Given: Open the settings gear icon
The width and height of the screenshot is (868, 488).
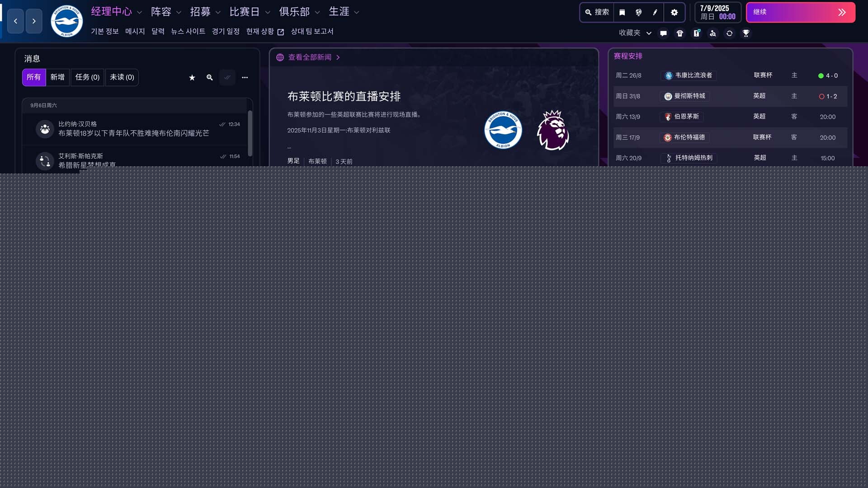Looking at the screenshot, I should click(x=674, y=12).
